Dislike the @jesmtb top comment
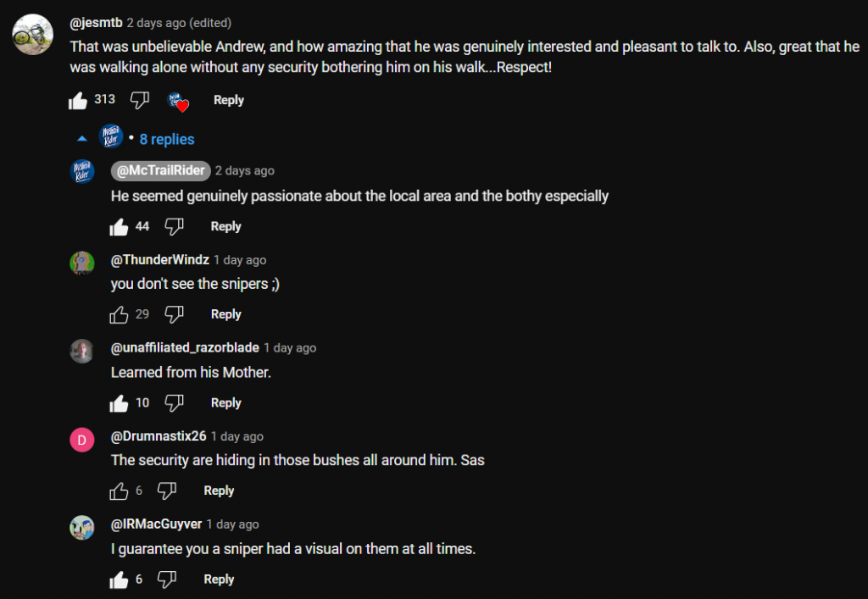This screenshot has height=599, width=868. point(140,100)
